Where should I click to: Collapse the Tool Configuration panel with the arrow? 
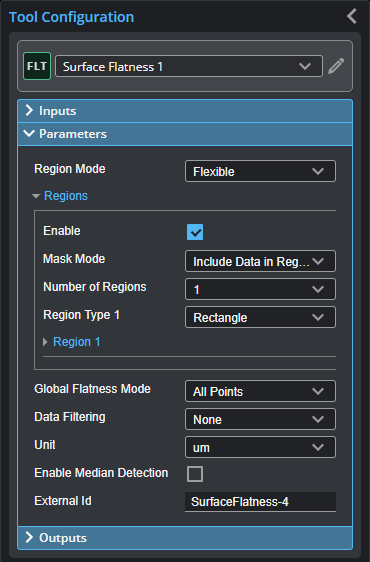tap(352, 16)
